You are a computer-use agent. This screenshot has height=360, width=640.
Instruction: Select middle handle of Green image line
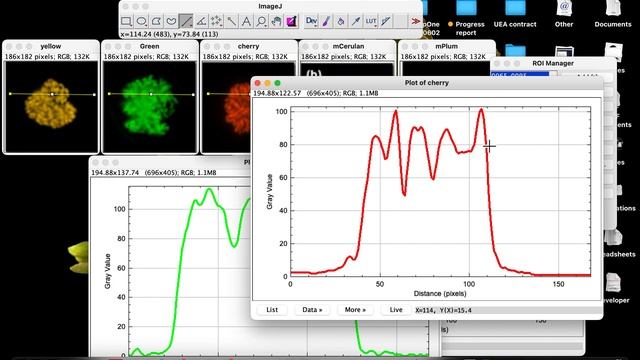tap(151, 94)
